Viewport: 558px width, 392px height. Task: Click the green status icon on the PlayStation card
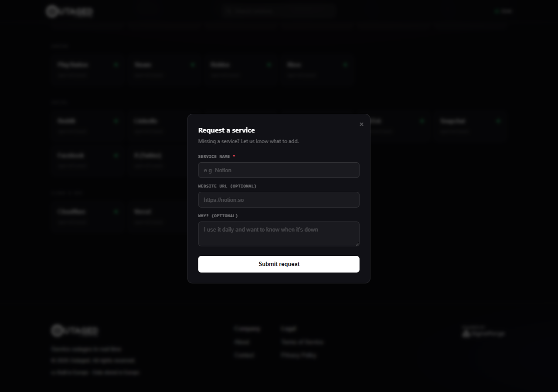tap(116, 65)
